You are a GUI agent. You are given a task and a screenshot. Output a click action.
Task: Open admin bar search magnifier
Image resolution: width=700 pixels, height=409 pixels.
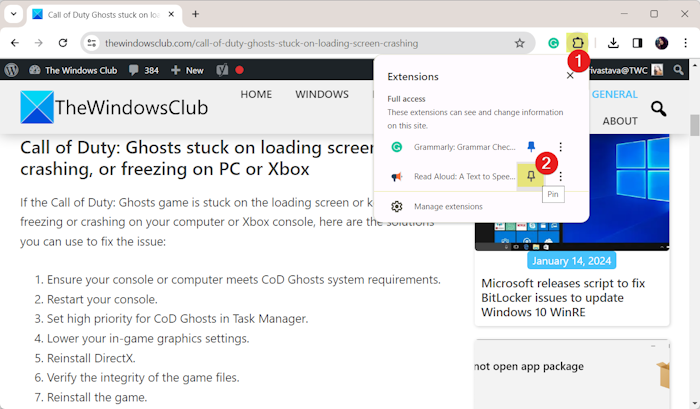(679, 70)
